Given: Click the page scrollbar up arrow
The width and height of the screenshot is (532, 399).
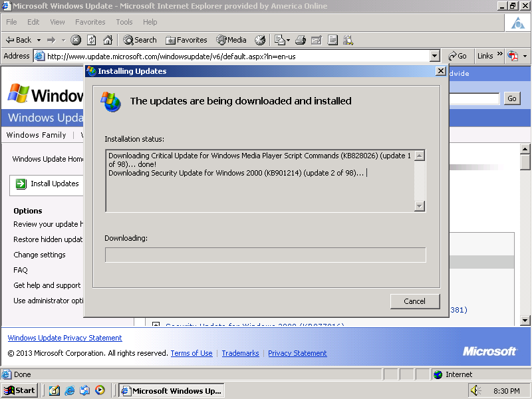Looking at the screenshot, I should (x=525, y=149).
